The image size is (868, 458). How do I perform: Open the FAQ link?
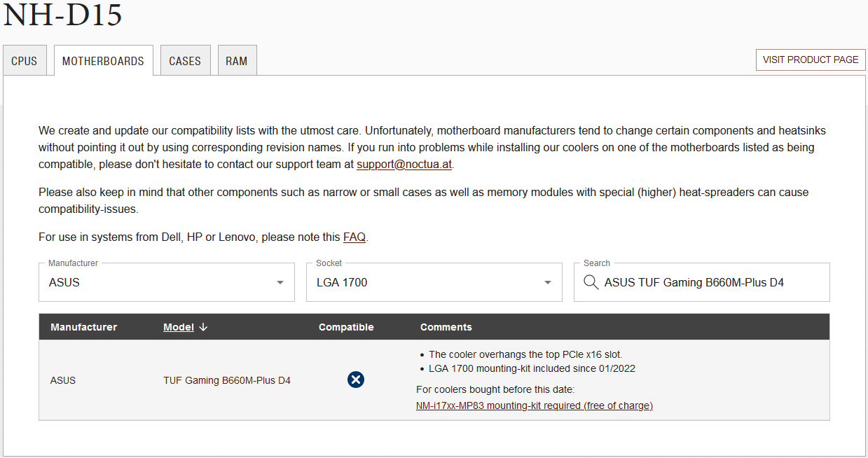click(354, 237)
